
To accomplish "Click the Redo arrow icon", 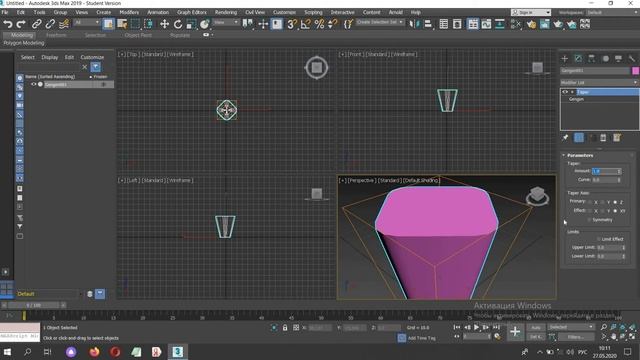I will click(x=21, y=24).
